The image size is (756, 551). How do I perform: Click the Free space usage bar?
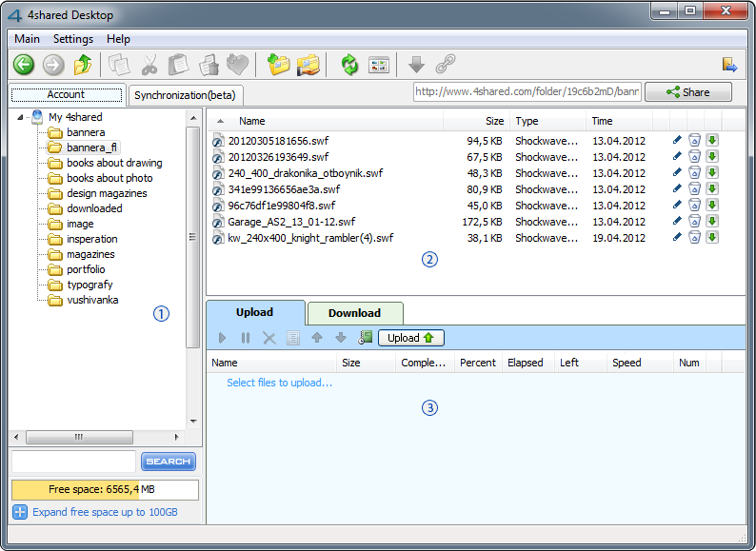[x=105, y=489]
